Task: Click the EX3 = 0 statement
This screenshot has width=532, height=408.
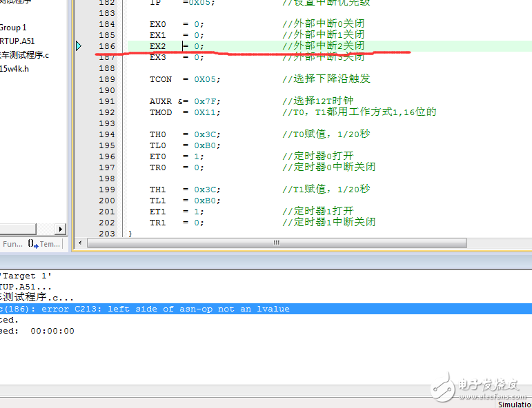Action: point(177,57)
